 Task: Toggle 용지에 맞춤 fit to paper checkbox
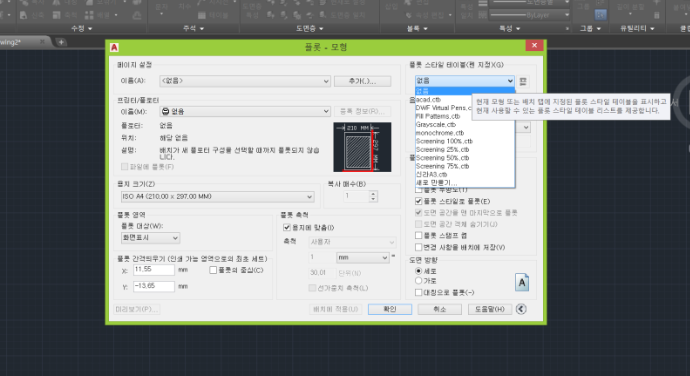pyautogui.click(x=287, y=228)
